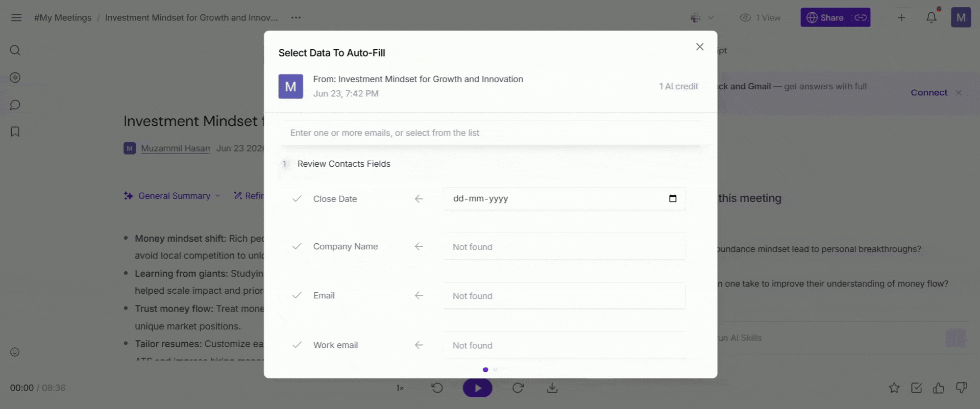The image size is (980, 409).
Task: Open the chat bubble icon in sidebar
Action: (x=15, y=105)
